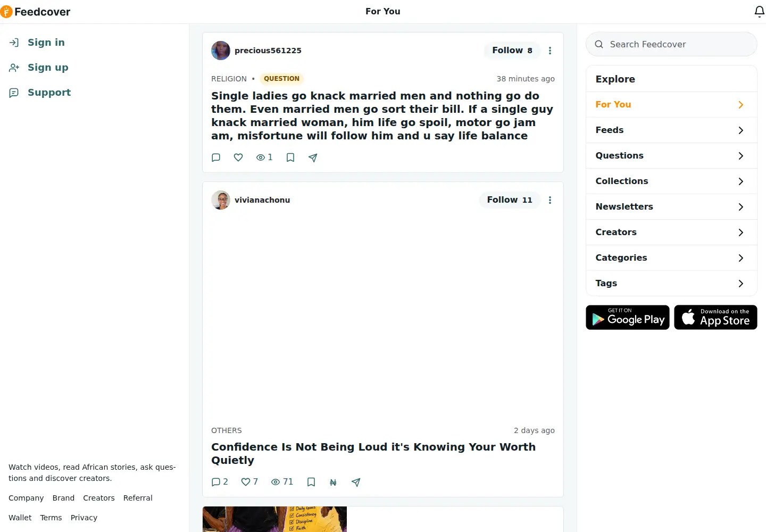The image size is (766, 532).
Task: Share the Confidence Is Not Being Loud post
Action: (x=356, y=482)
